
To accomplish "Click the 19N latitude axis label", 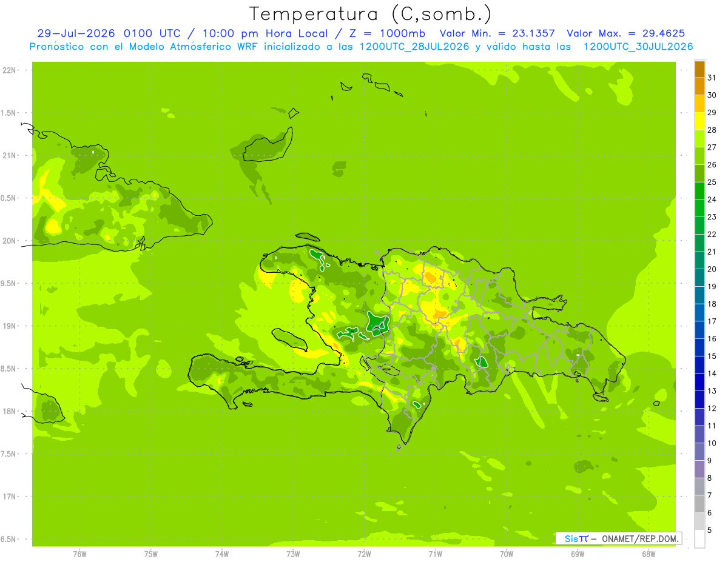I will (8, 326).
